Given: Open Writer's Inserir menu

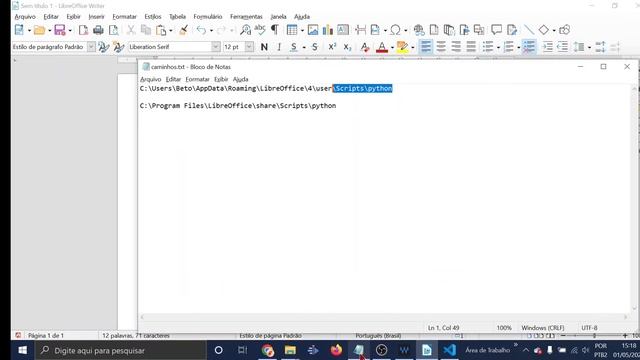Looking at the screenshot, I should (96, 17).
